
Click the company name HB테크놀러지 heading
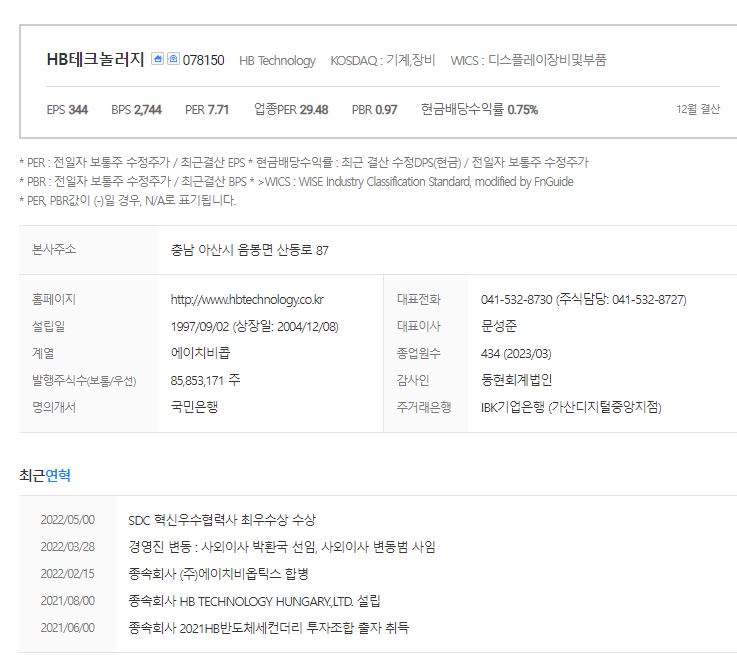coord(95,59)
